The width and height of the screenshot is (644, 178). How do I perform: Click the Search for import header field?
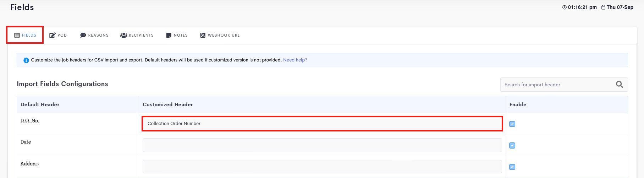click(564, 85)
